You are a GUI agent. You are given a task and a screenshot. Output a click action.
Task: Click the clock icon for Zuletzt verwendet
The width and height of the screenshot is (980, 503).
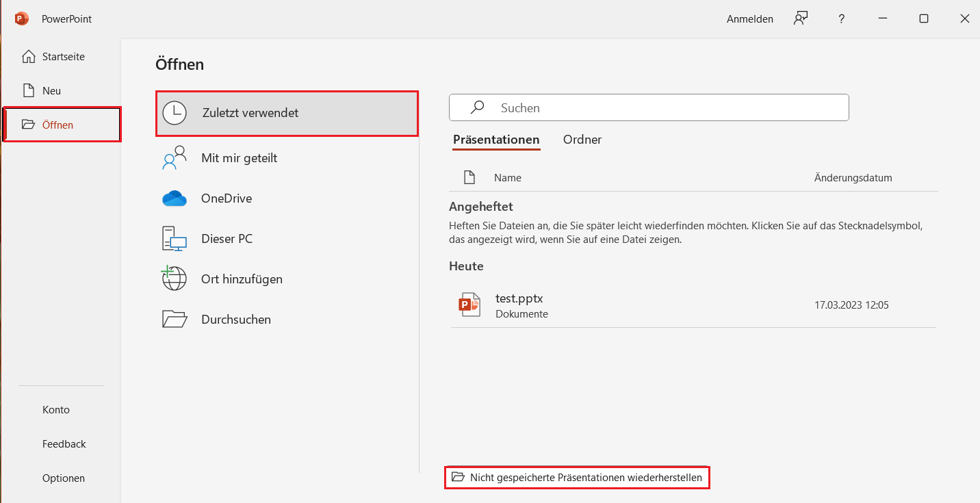coord(175,113)
